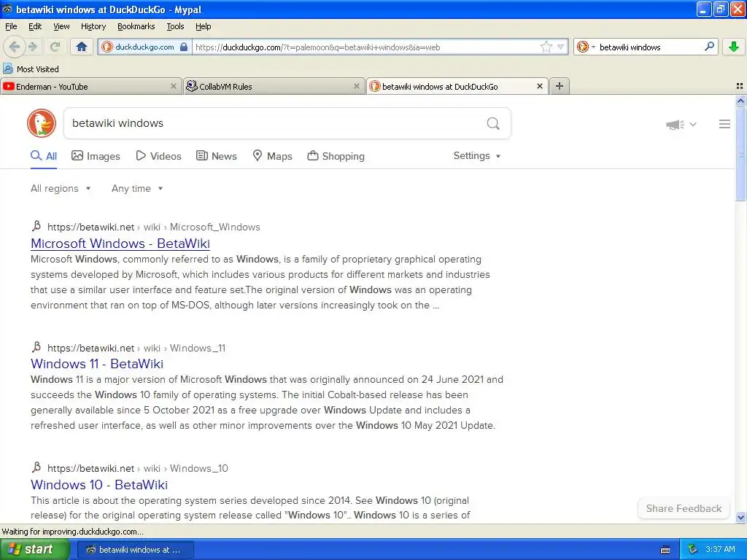This screenshot has height=560, width=747.
Task: Expand the All regions filter
Action: point(61,189)
